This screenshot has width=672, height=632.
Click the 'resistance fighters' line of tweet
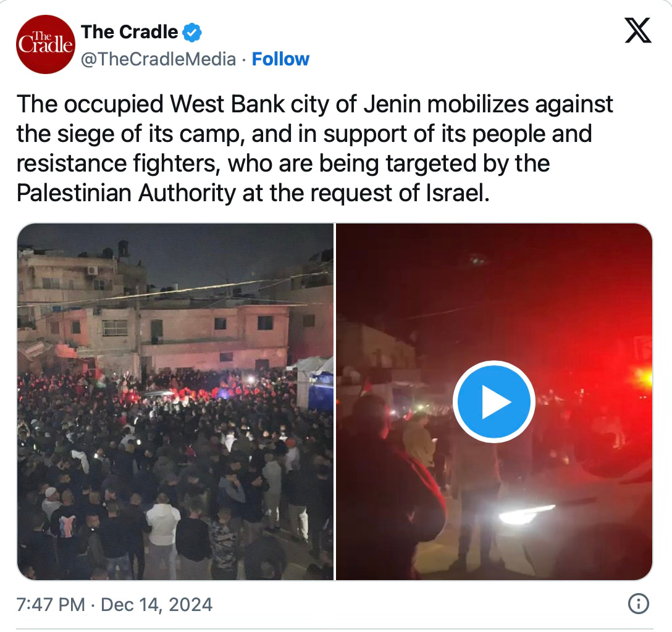pos(283,163)
